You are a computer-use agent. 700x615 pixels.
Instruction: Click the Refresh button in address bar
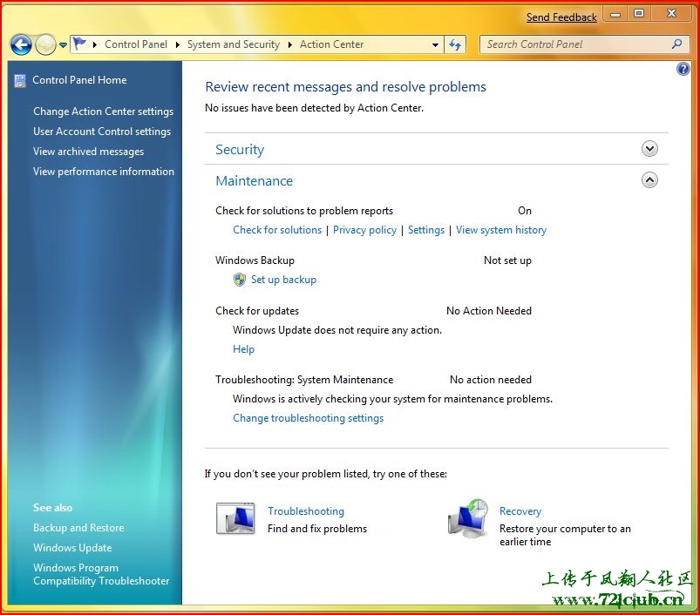[455, 44]
